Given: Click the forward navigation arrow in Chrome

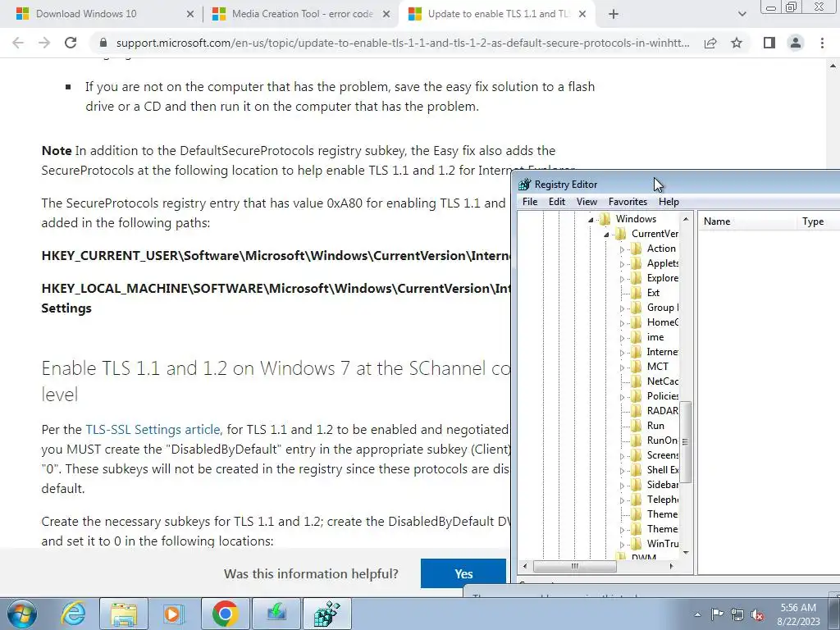Looking at the screenshot, I should click(x=44, y=43).
